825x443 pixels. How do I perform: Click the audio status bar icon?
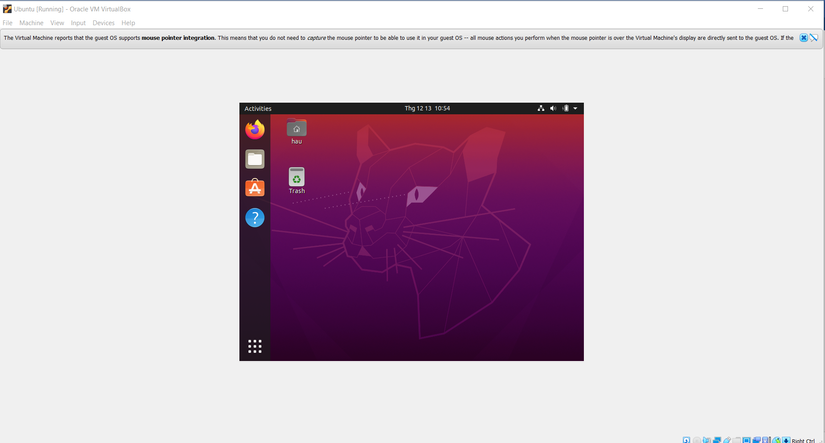tap(707, 440)
